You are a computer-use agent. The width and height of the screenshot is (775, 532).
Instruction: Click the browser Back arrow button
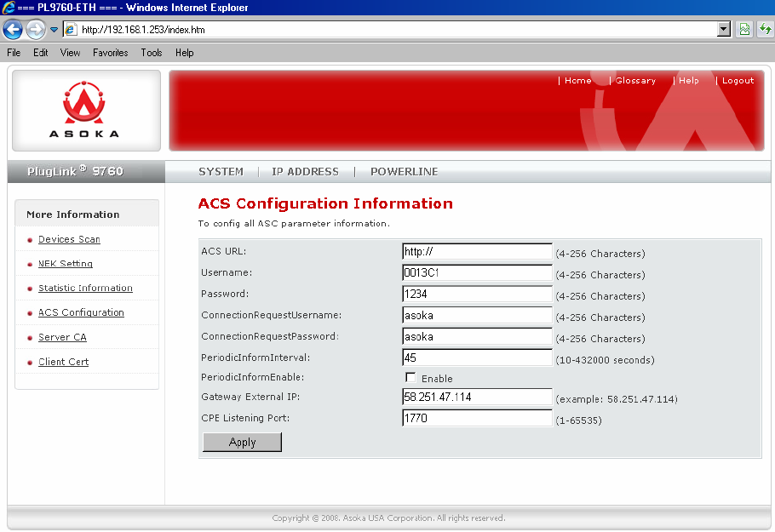point(13,30)
